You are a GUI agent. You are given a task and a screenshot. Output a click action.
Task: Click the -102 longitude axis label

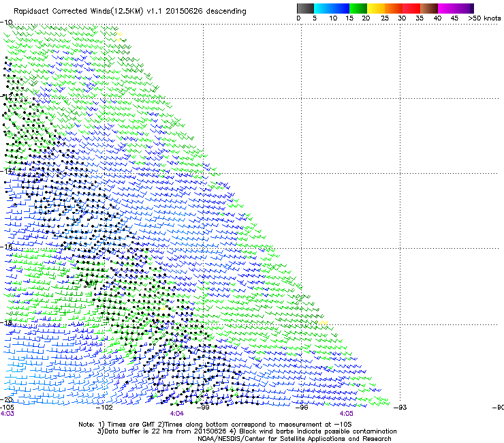pyautogui.click(x=104, y=408)
